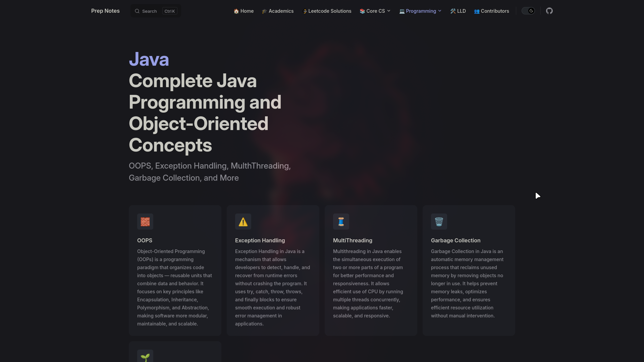Click the Ctrl K search field

(156, 11)
